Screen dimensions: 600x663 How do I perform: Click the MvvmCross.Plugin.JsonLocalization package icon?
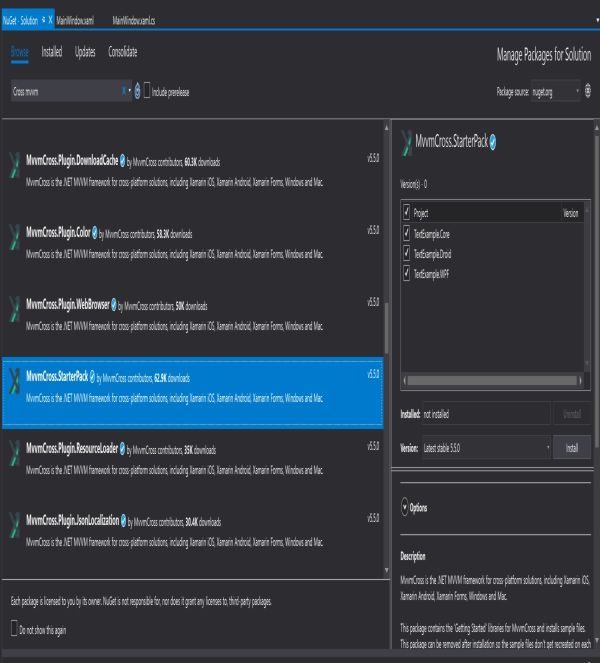[15, 525]
